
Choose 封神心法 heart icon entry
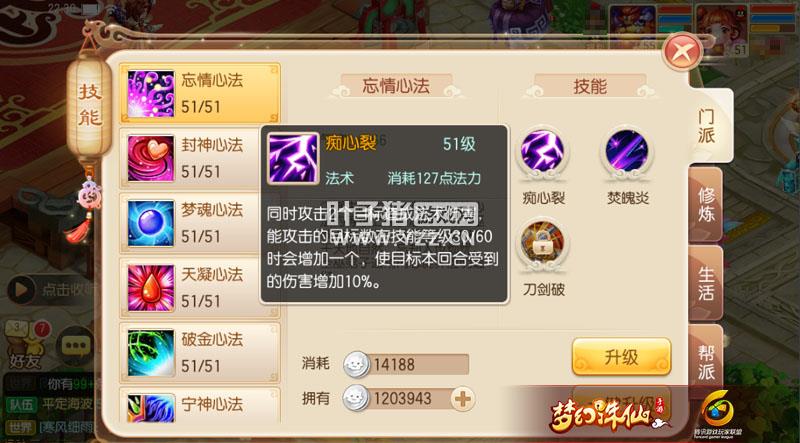click(x=200, y=158)
